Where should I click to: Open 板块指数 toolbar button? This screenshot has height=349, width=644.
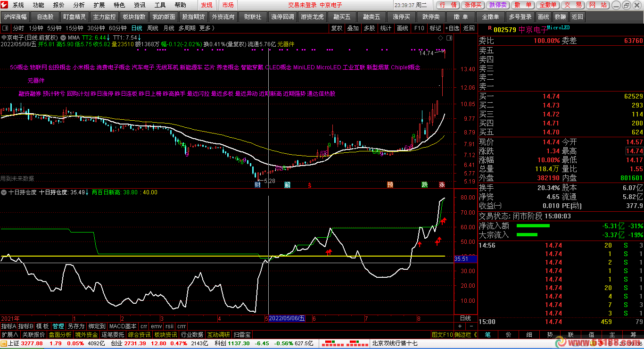click(134, 17)
